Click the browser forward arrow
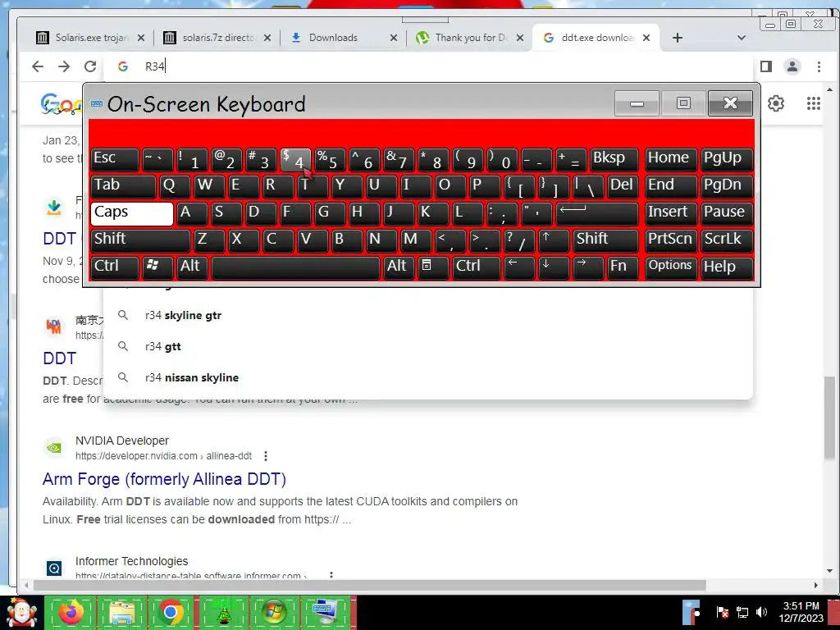 pos(64,66)
